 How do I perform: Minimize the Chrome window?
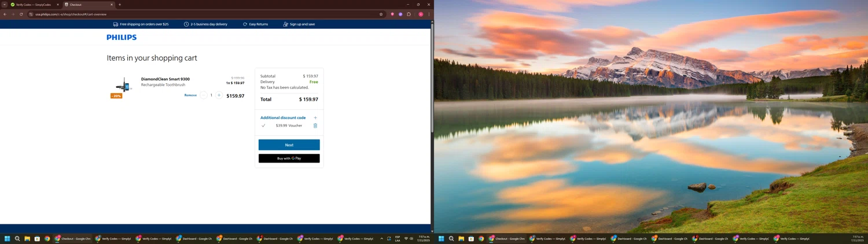tap(407, 5)
